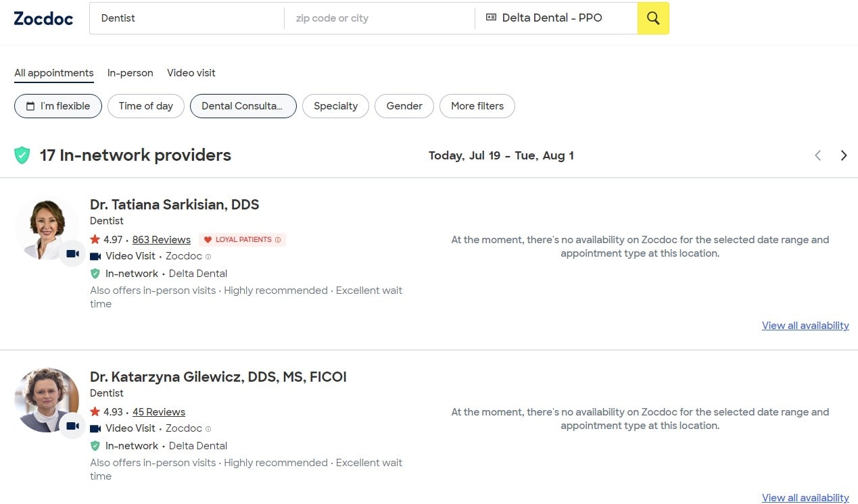Open the Time of day filter
858x504 pixels.
146,106
